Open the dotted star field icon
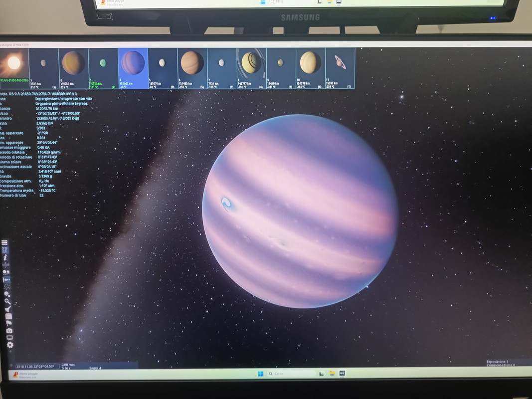 (7, 287)
